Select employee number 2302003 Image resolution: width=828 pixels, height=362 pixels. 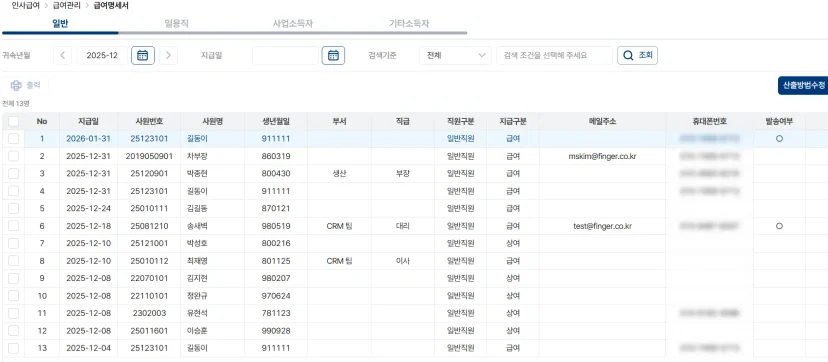click(x=149, y=313)
